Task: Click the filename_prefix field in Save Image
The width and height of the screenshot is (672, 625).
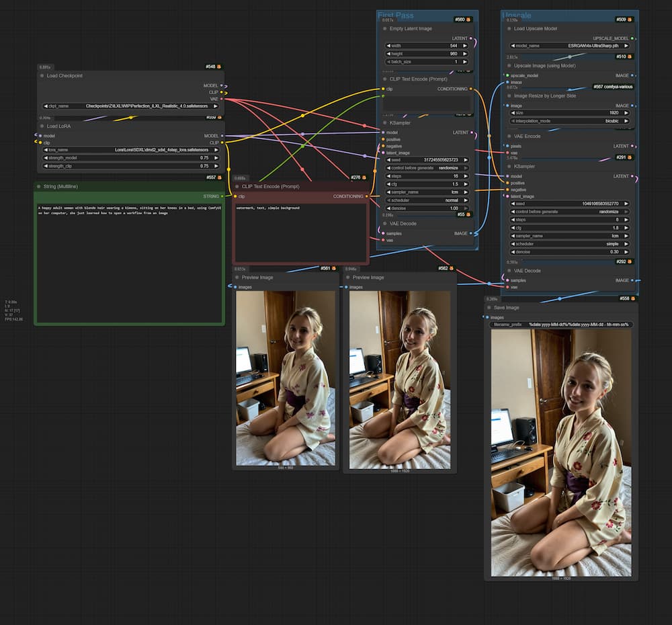Action: click(x=560, y=325)
